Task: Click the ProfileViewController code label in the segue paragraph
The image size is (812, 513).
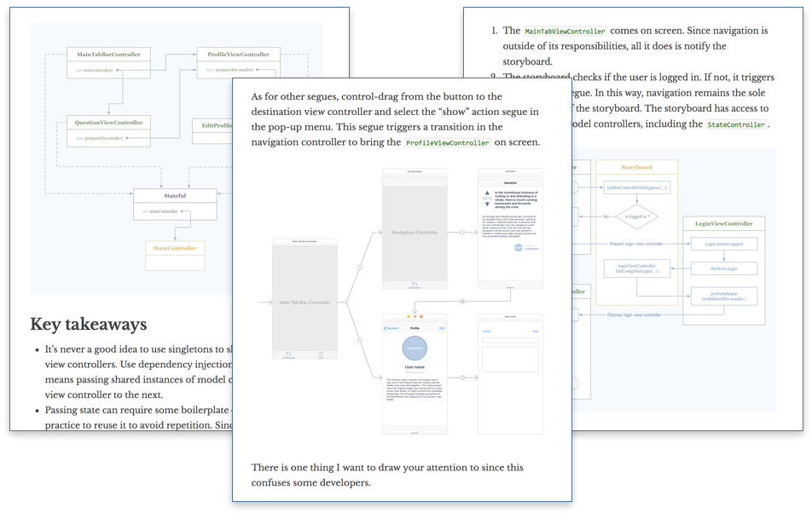Action: (x=448, y=142)
